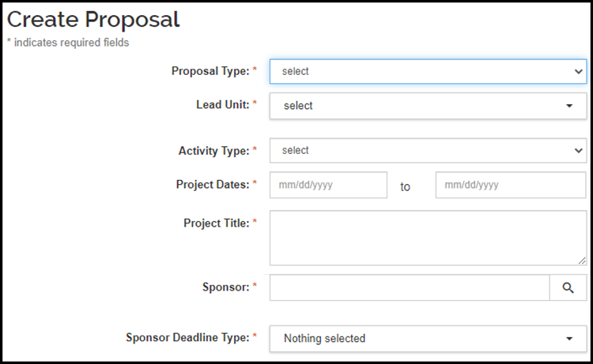Click the Lead Unit label
The height and width of the screenshot is (364, 593).
[222, 104]
